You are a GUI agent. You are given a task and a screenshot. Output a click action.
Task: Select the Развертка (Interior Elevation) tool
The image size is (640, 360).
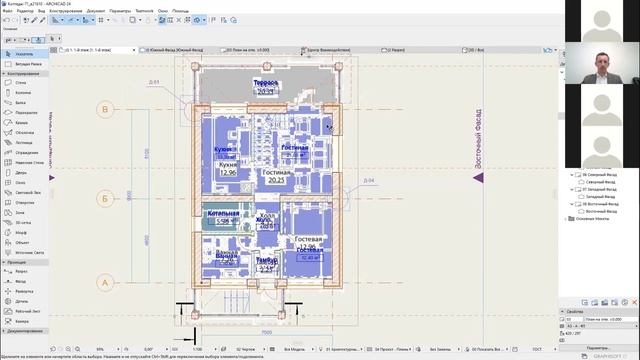click(24, 291)
